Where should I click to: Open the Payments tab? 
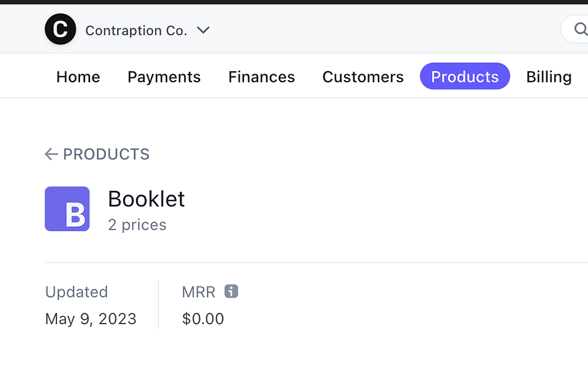pos(164,77)
